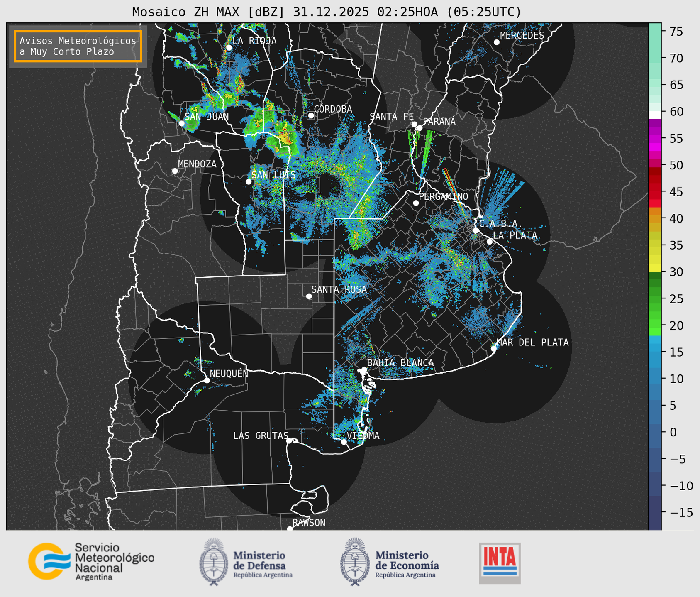Click the Servicio Meteorológico Nacional logo
The height and width of the screenshot is (597, 700).
click(x=91, y=561)
